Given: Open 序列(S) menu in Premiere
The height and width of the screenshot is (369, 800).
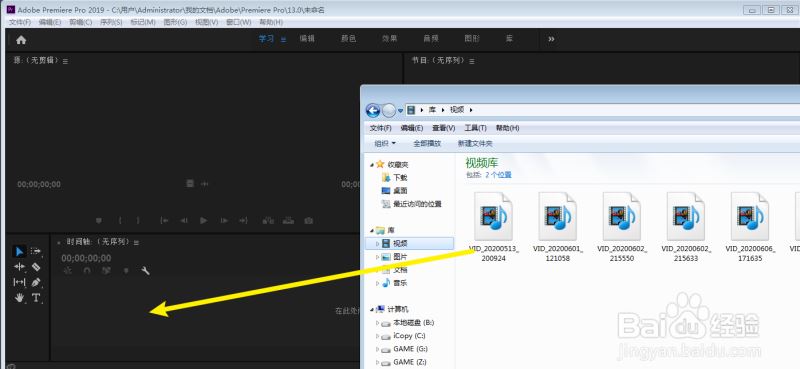Looking at the screenshot, I should click(x=111, y=22).
